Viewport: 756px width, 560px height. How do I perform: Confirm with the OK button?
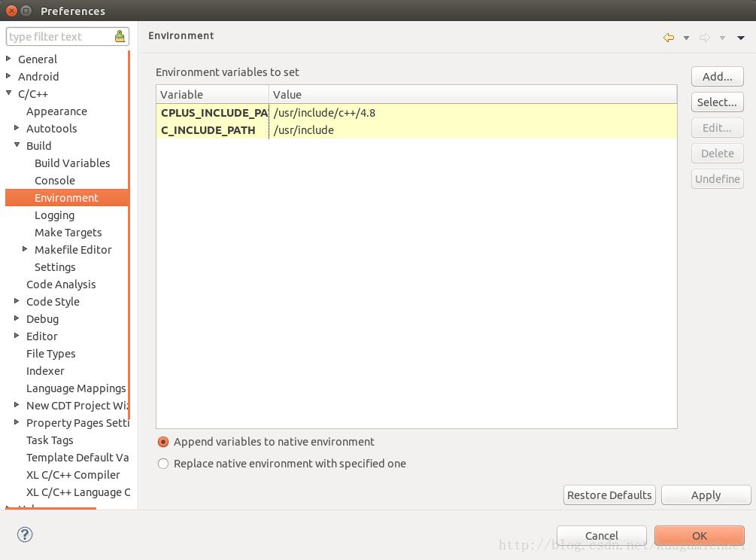699,535
